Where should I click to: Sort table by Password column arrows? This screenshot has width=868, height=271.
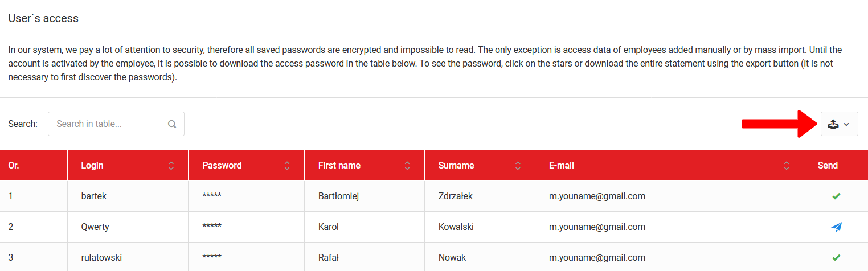(x=287, y=166)
